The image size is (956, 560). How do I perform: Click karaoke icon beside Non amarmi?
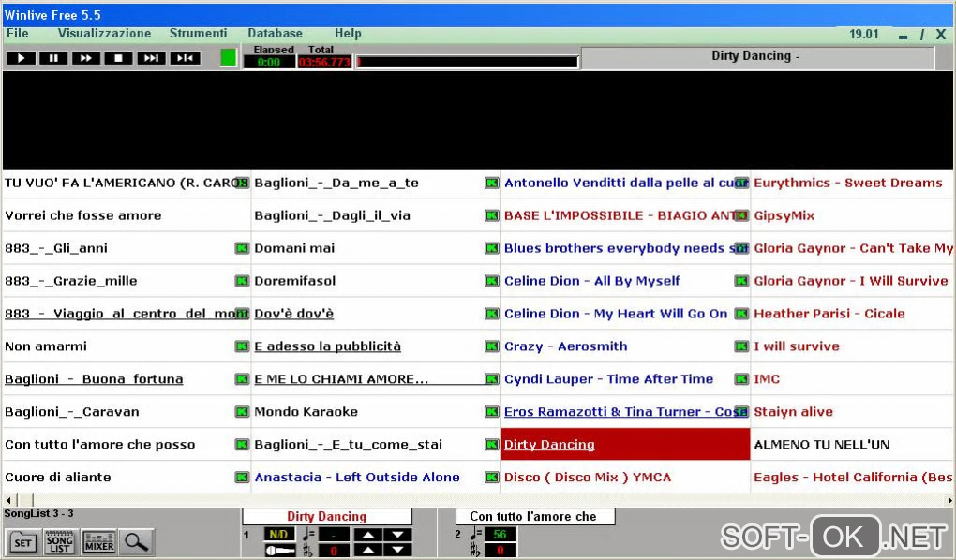coord(242,346)
